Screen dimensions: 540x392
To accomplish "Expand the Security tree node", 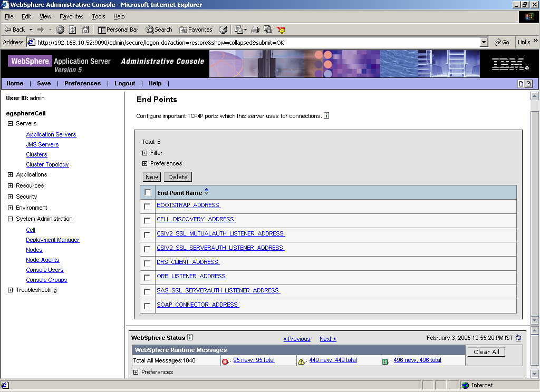I will click(11, 197).
